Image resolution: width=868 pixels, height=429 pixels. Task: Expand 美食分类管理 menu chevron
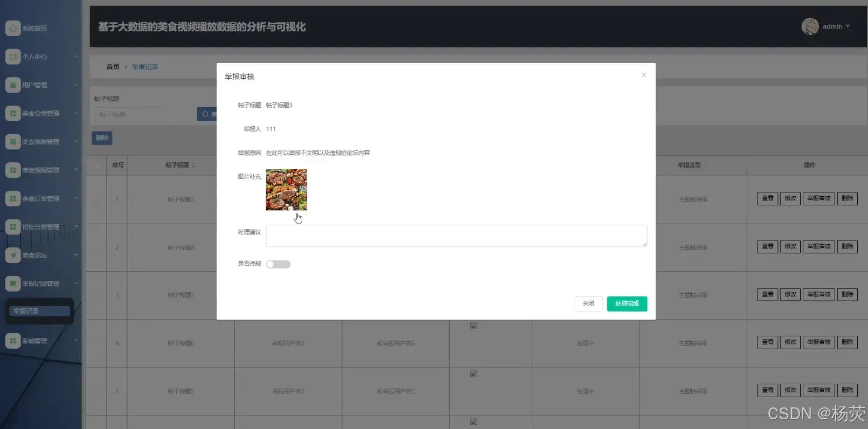pos(76,113)
